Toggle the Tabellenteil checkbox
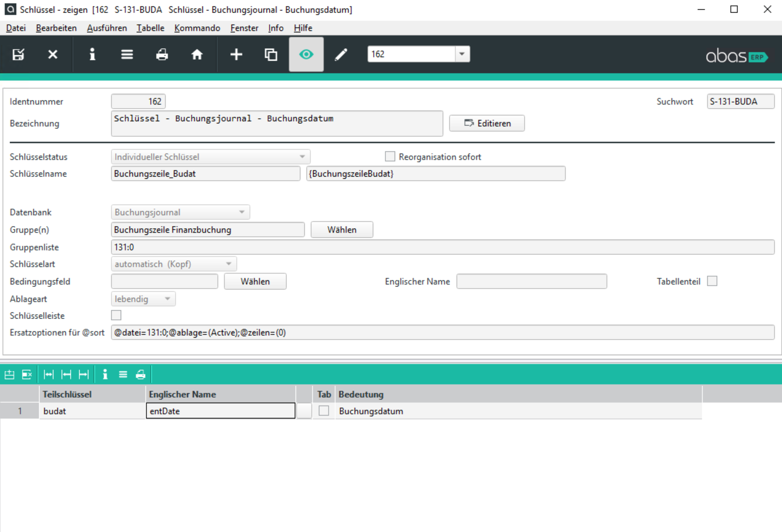The image size is (782, 532). 712,281
